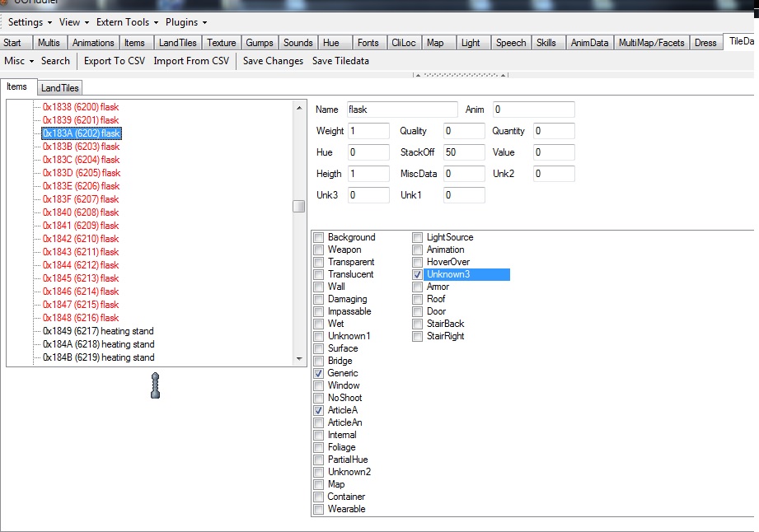Click the flask item preview image
This screenshot has height=532, width=759.
[x=155, y=385]
